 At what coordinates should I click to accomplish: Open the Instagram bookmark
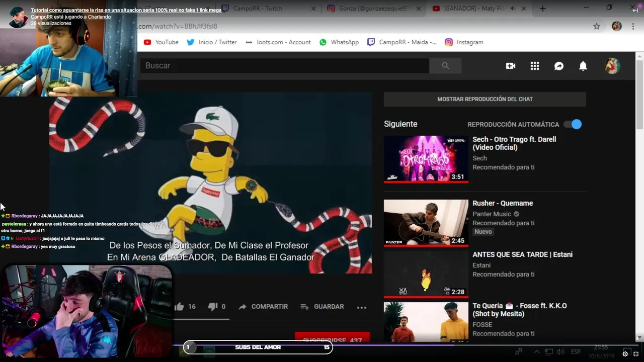(464, 42)
